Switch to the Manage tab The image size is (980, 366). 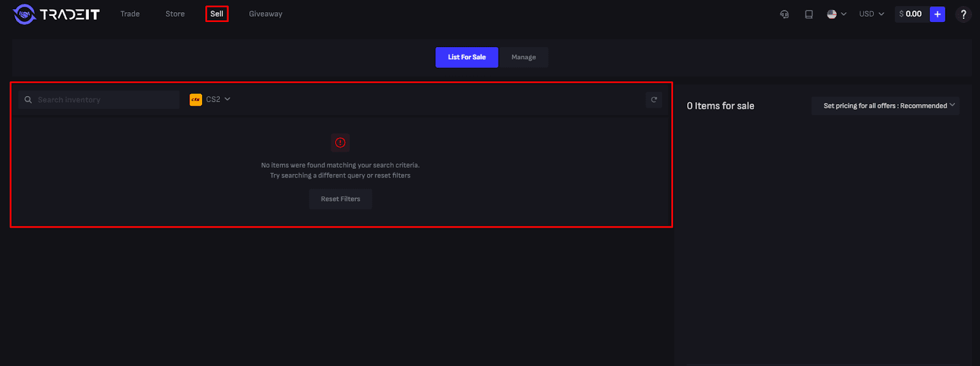523,58
